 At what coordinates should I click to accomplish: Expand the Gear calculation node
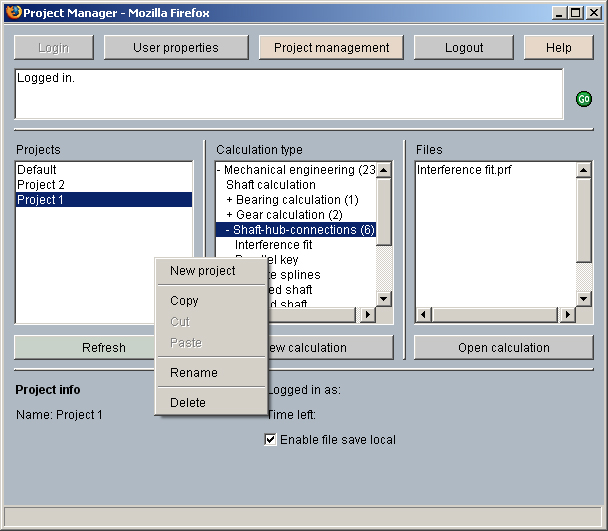pos(230,215)
